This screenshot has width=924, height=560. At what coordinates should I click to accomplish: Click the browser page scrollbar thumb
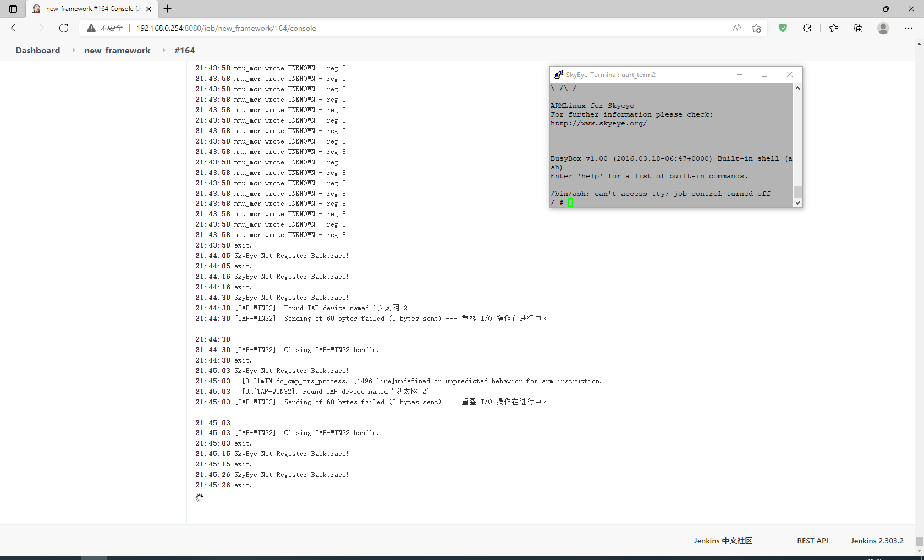coord(919,542)
